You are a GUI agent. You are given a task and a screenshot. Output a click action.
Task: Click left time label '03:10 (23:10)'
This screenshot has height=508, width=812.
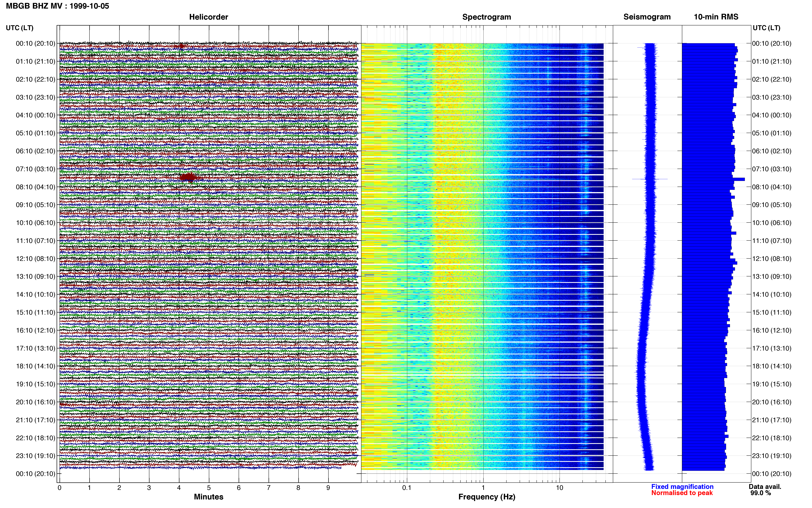coord(36,97)
